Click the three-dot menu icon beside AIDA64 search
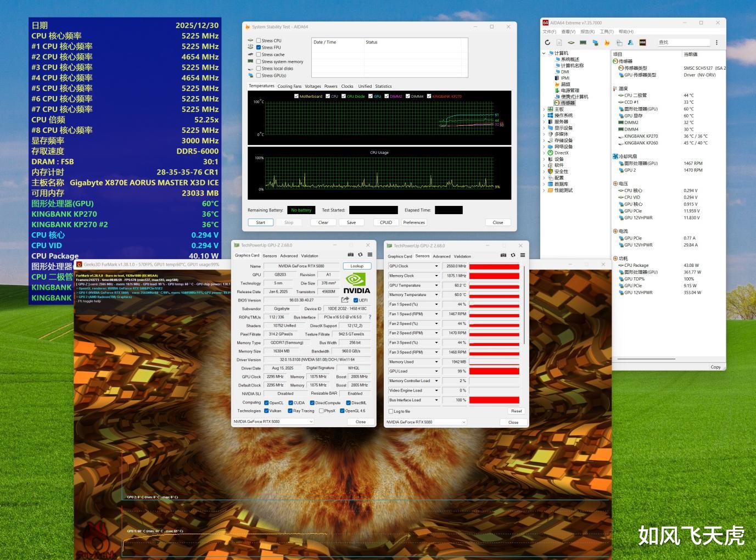This screenshot has width=756, height=560. 716,42
